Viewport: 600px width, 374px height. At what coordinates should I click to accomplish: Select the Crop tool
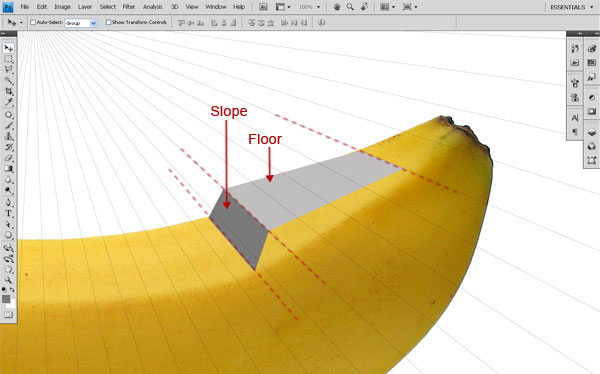click(x=8, y=91)
